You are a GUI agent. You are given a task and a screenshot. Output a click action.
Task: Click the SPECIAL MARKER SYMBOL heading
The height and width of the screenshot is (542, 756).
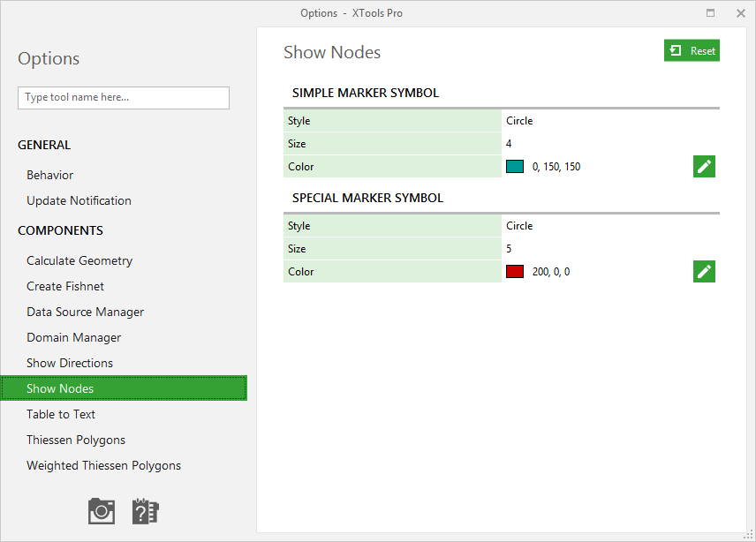(368, 198)
